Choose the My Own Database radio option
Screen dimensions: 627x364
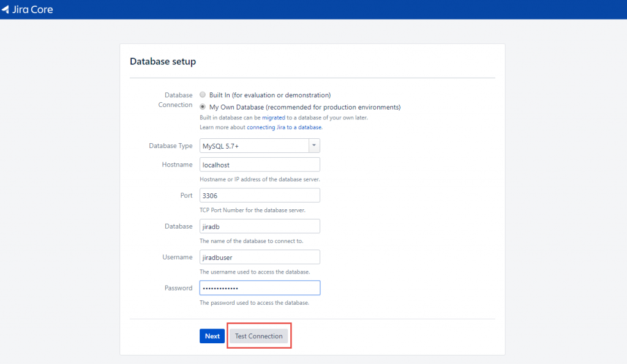pyautogui.click(x=203, y=106)
